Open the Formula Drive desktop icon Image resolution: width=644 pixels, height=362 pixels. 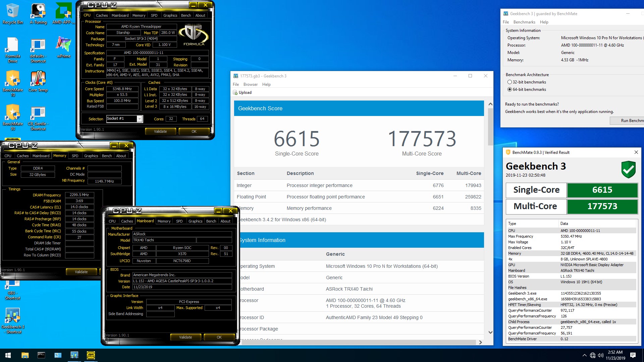pyautogui.click(x=13, y=50)
